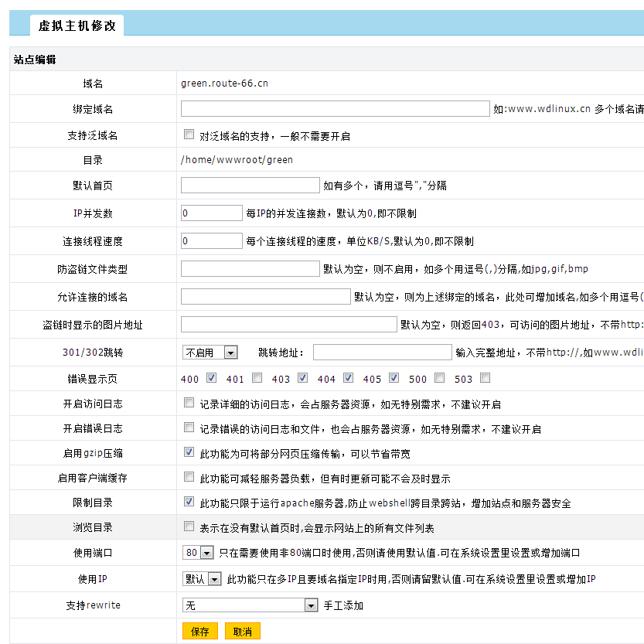The image size is (644, 644).
Task: Disable the 启用gzip压缩 checkbox
Action: (189, 452)
